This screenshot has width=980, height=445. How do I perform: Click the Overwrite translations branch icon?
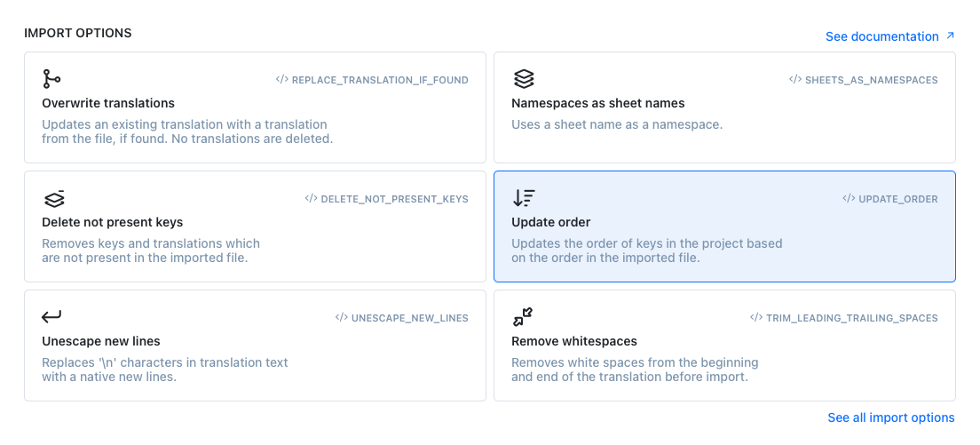[51, 79]
